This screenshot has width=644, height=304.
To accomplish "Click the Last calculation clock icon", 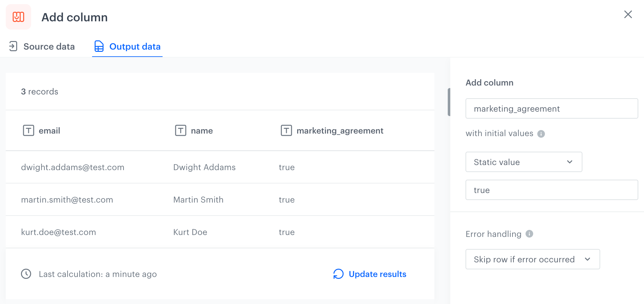I will pos(26,274).
